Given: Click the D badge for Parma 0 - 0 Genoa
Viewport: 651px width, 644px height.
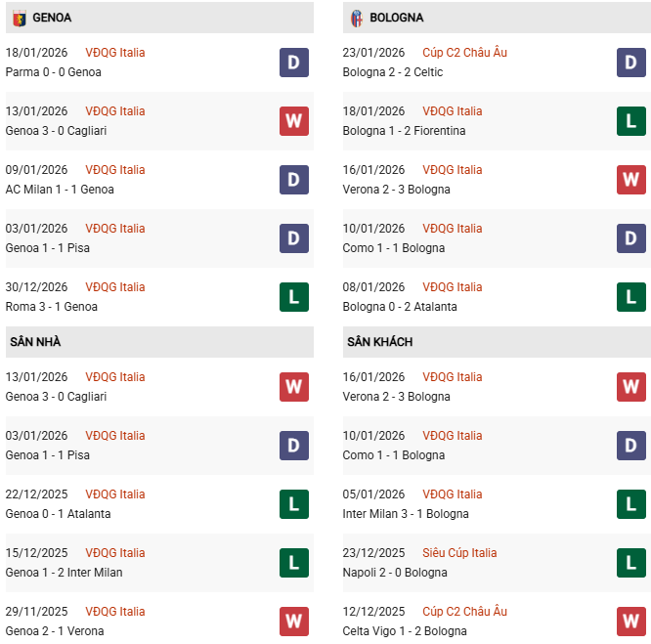Looking at the screenshot, I should [x=293, y=63].
